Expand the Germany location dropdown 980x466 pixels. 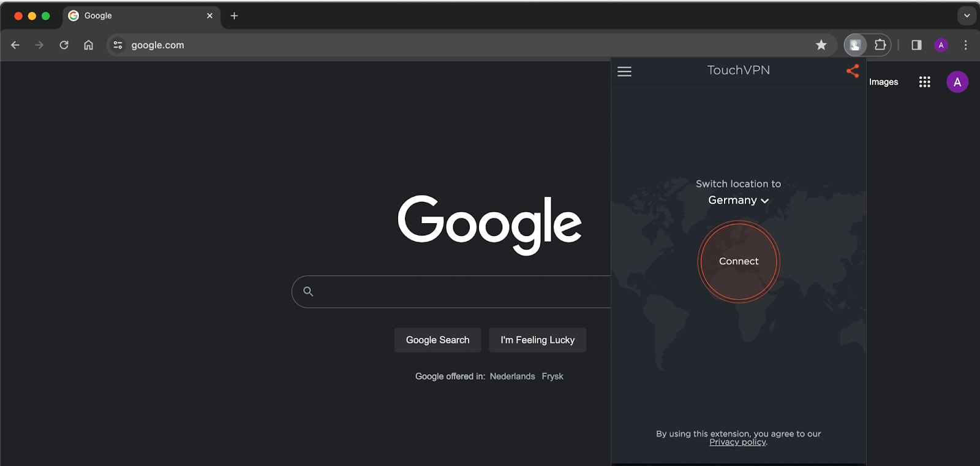point(738,201)
